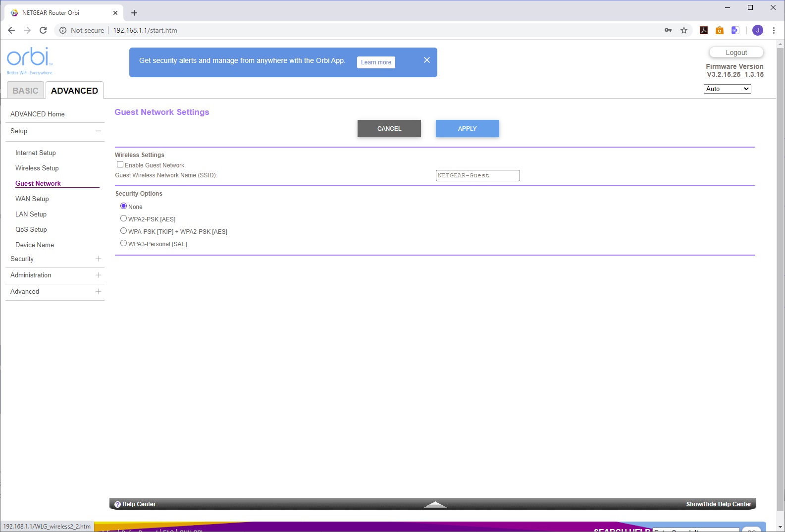Expand the Administration section plus icon
The width and height of the screenshot is (785, 532).
tap(99, 275)
